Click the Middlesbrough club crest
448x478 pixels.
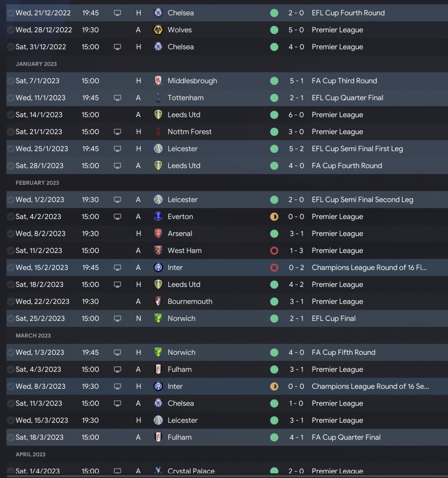tap(158, 81)
